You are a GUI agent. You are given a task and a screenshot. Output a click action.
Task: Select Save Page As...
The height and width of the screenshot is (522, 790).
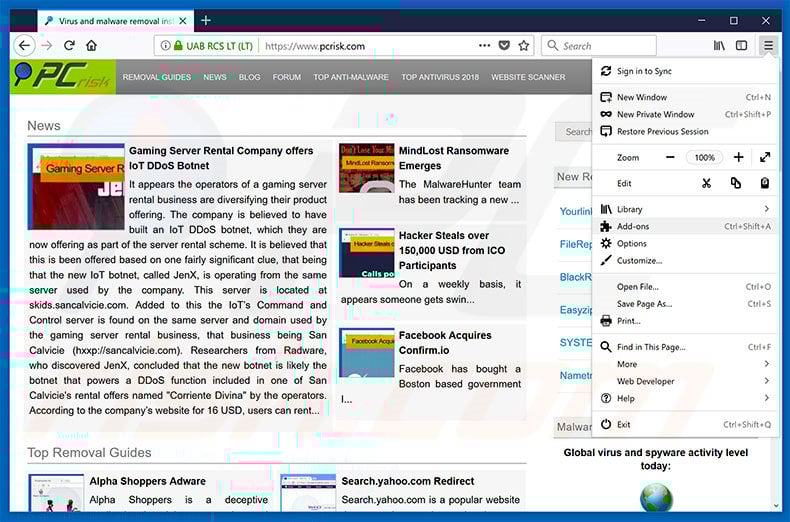684,304
